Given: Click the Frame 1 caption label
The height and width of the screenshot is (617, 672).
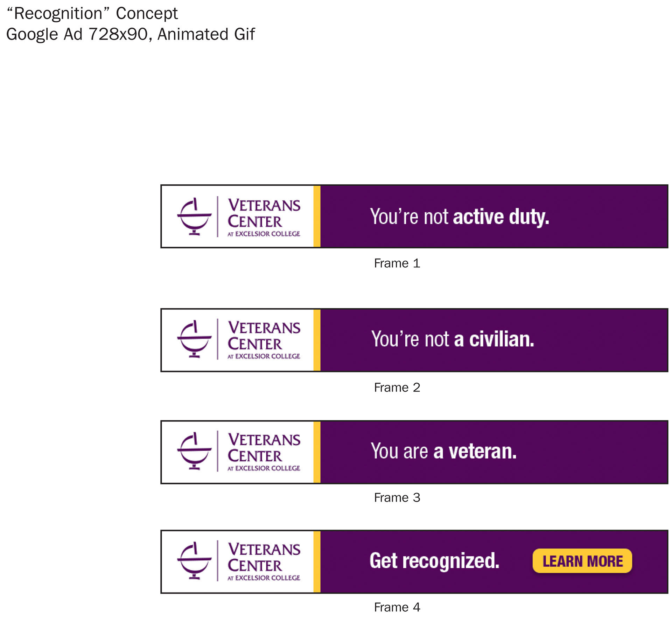Looking at the screenshot, I should tap(397, 263).
